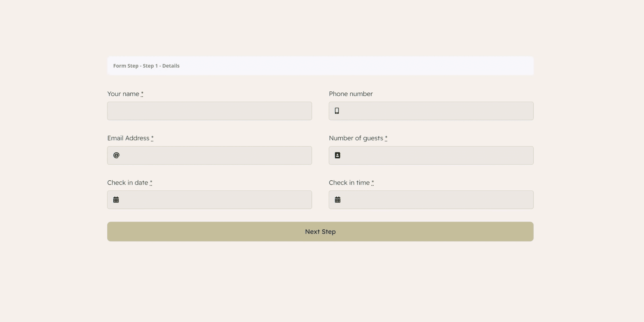Click the required asterisk beside Check in time
644x322 pixels.
point(373,183)
